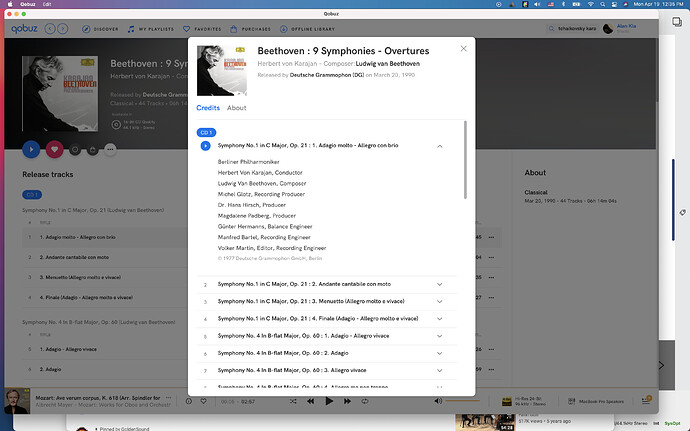
Task: Select MacBook Pro Speakers output device
Action: click(596, 401)
